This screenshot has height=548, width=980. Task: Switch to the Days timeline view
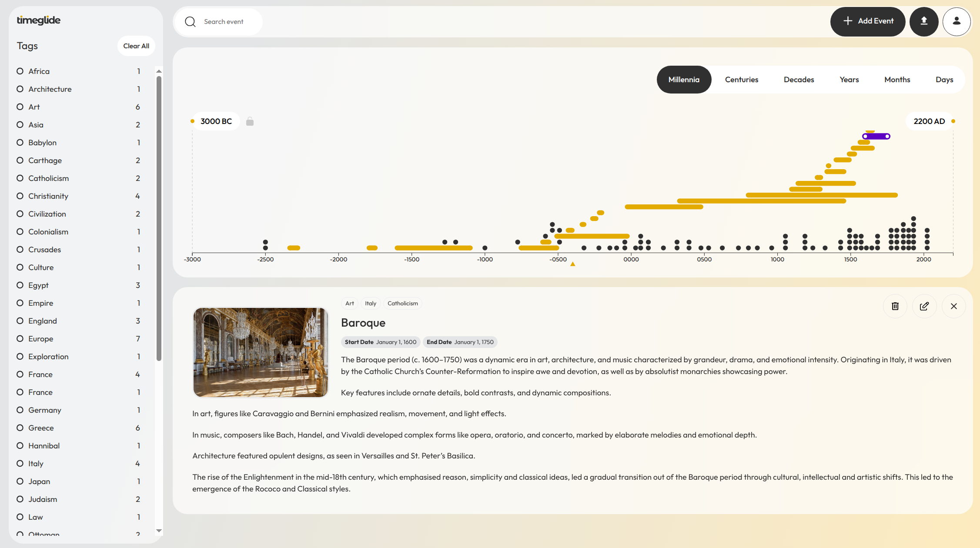coord(944,80)
